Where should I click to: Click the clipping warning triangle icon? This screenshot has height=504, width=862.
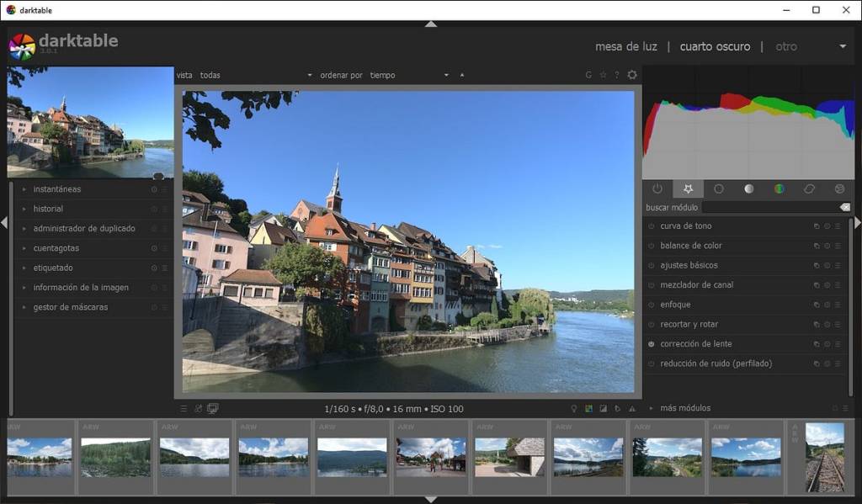pos(631,409)
